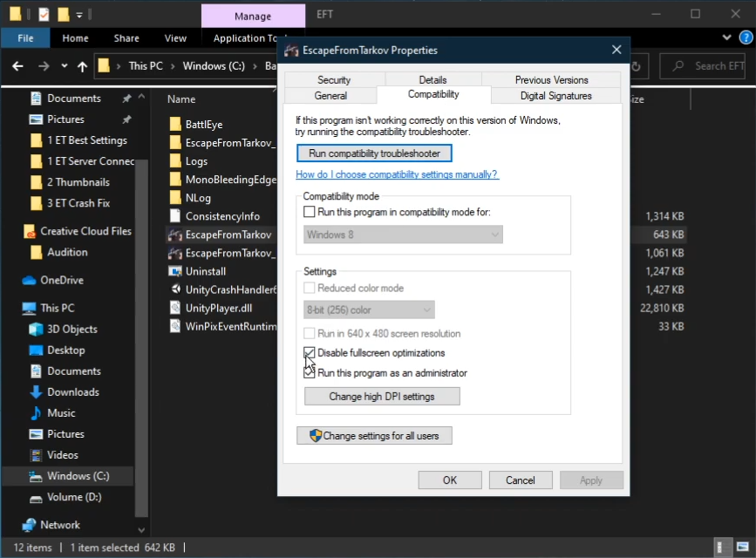Image resolution: width=756 pixels, height=558 pixels.
Task: Switch to the Digital Signatures tab
Action: pos(555,96)
